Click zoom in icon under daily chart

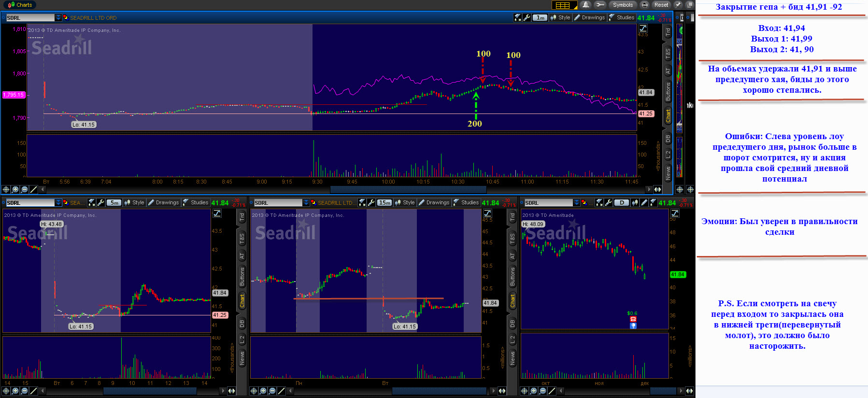tap(533, 391)
